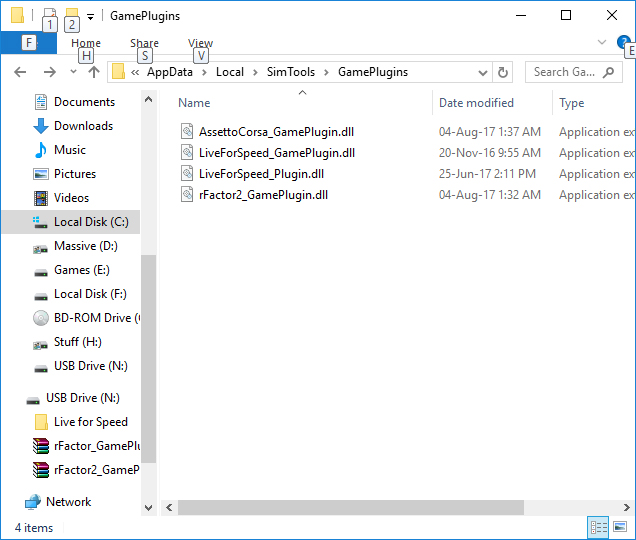636x540 pixels.
Task: Click the BD-ROM Drive disc icon
Action: pyautogui.click(x=41, y=318)
